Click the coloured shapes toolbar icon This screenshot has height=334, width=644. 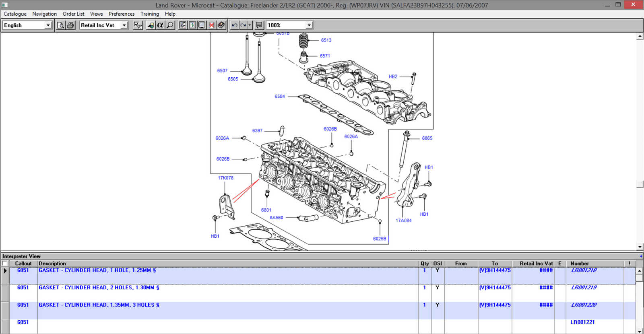tap(151, 25)
